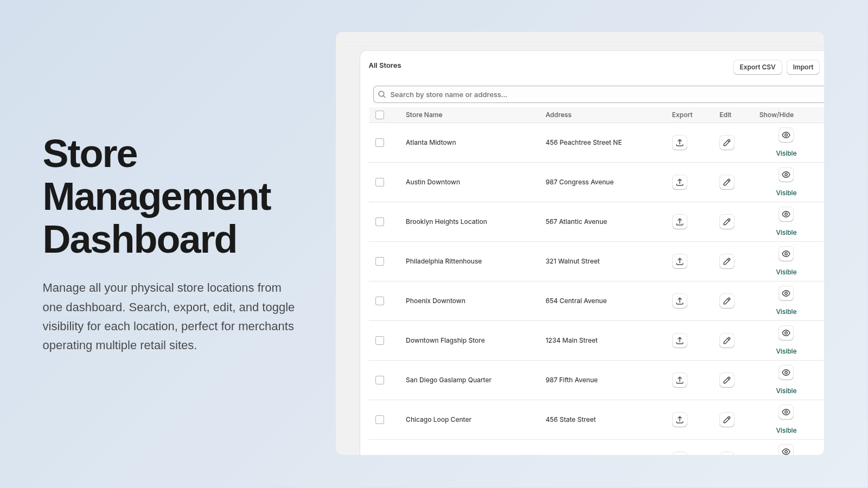The height and width of the screenshot is (488, 868).
Task: Click the Phoenix Downtown store name
Action: [x=436, y=301]
